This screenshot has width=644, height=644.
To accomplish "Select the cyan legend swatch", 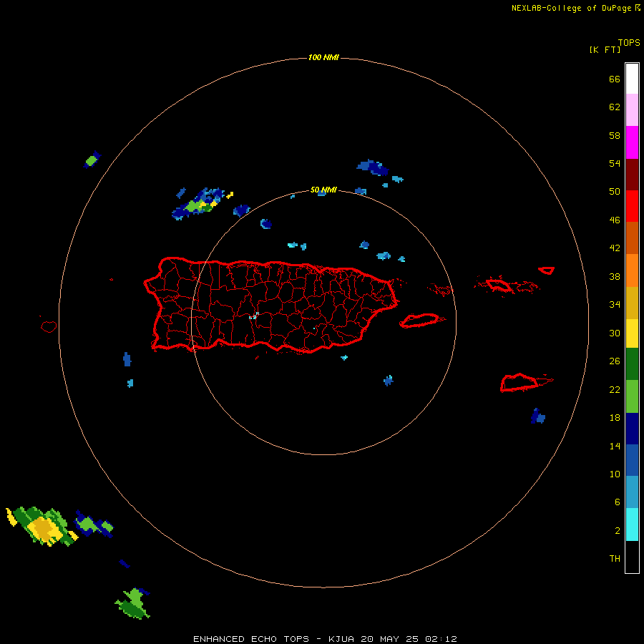I will 632,525.
